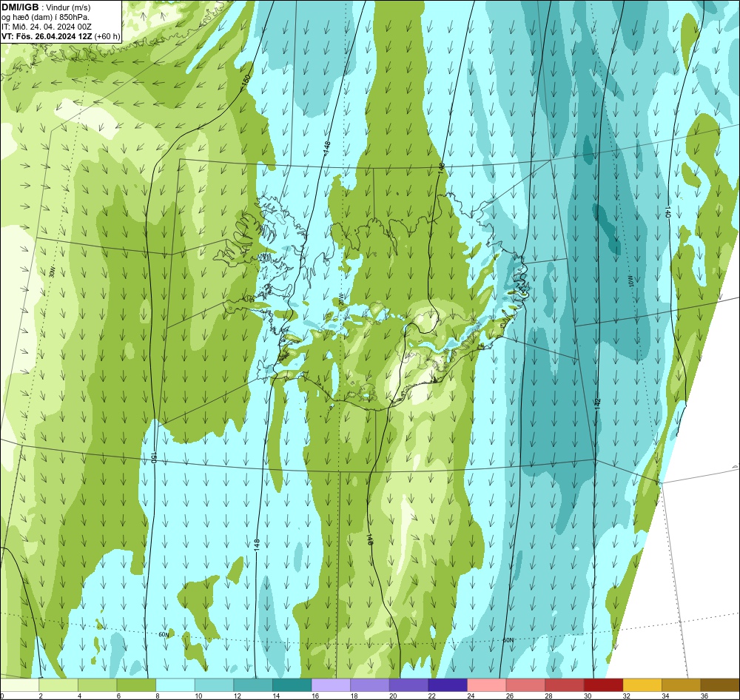This screenshot has width=740, height=700.
Task: Click the 'Vindur (m/s)' label
Action: [68, 7]
